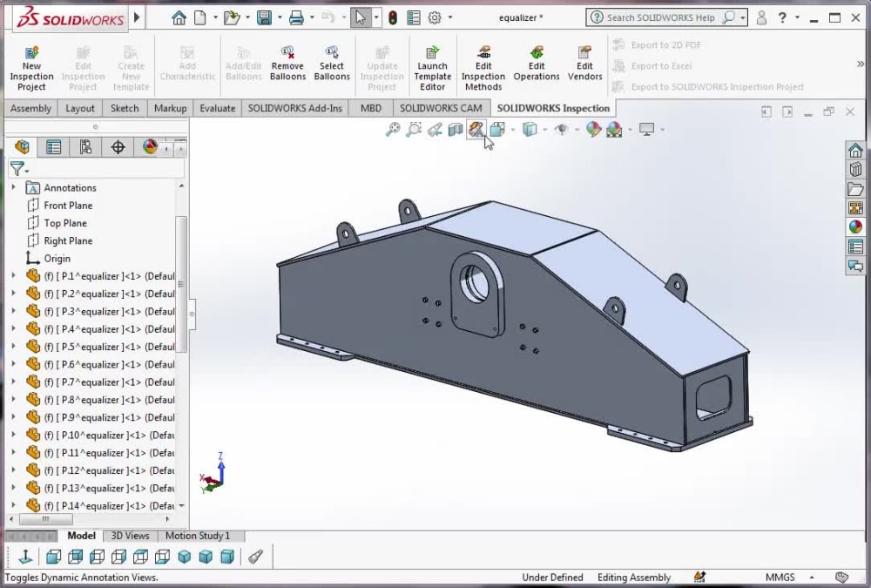Open SOLIDWORKS Resources home in task pane
The image size is (871, 588).
(855, 150)
